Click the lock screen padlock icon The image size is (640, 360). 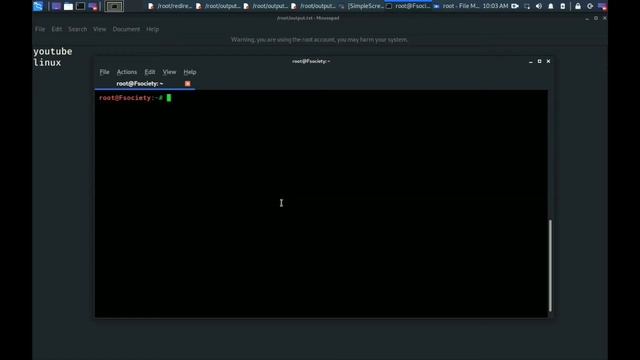pos(578,6)
